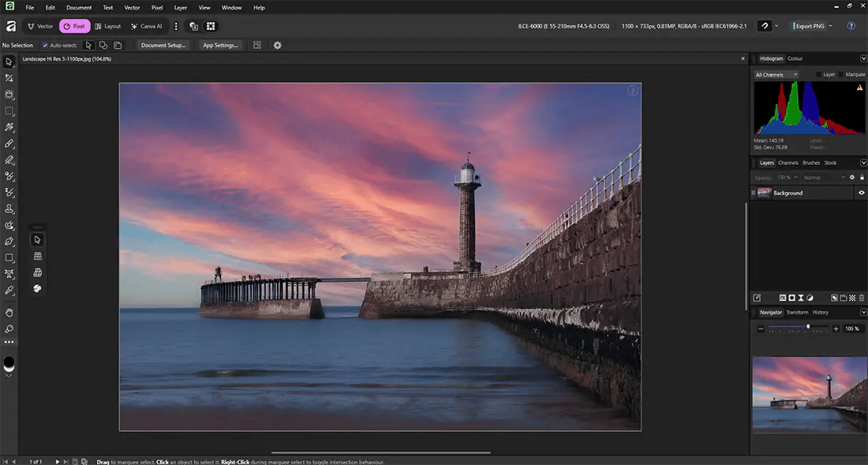Select the Crop tool

click(x=9, y=78)
